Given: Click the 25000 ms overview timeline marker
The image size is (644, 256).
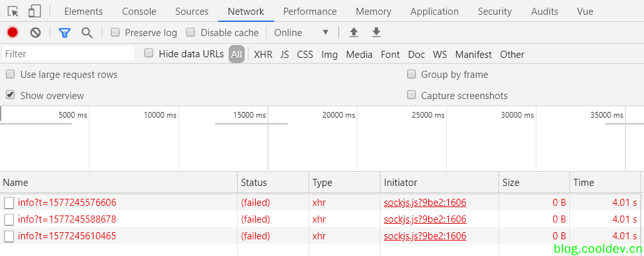Looking at the screenshot, I should [428, 115].
